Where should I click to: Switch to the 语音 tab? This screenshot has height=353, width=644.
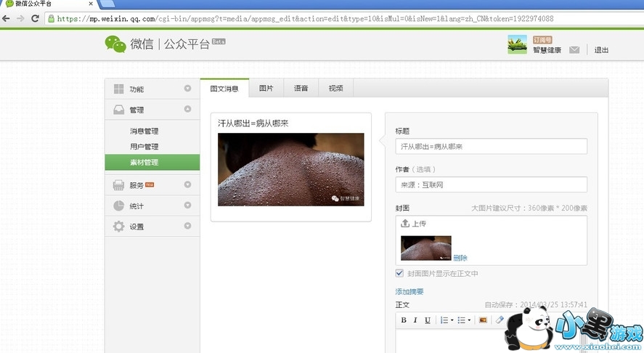(301, 88)
